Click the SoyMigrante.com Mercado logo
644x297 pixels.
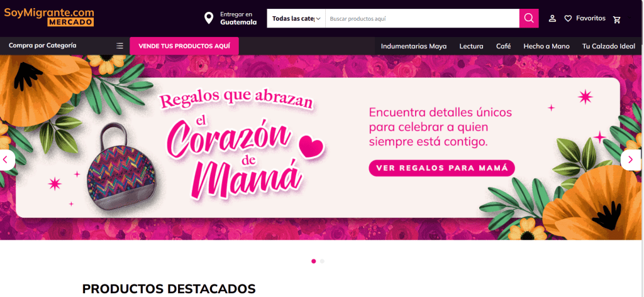click(x=49, y=17)
